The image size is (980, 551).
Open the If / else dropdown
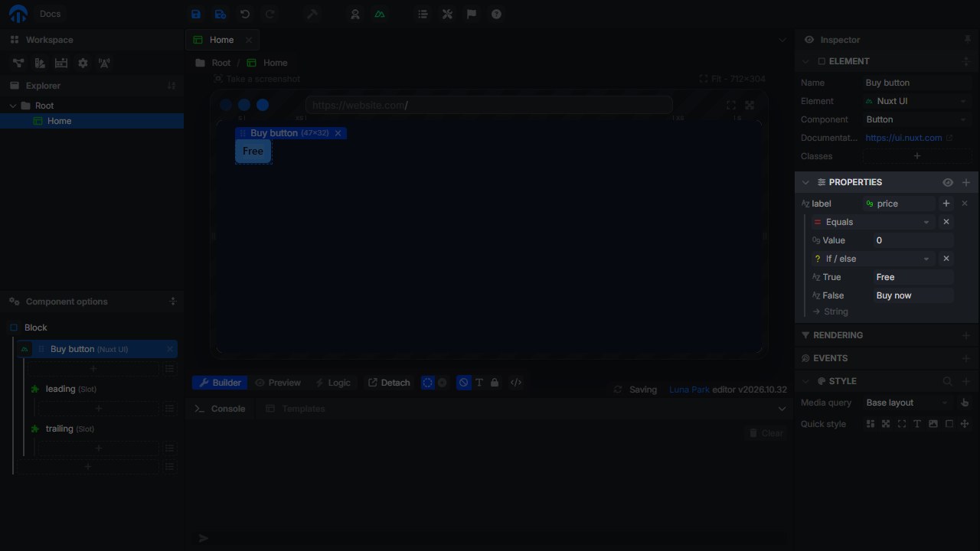pyautogui.click(x=873, y=259)
